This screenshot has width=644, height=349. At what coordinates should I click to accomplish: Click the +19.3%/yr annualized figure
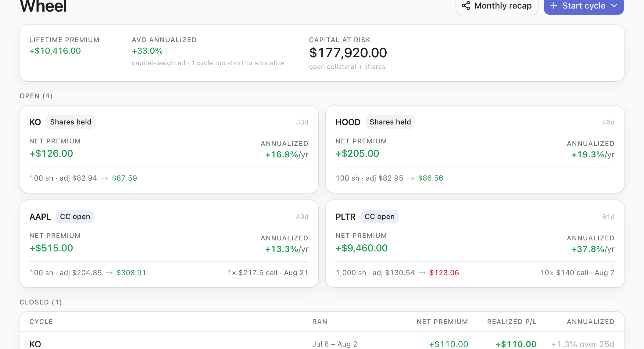coord(593,155)
